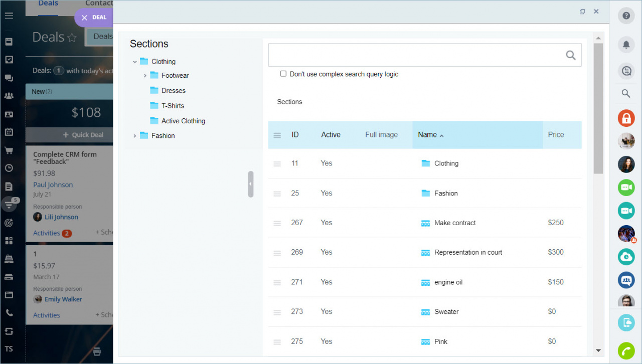The width and height of the screenshot is (642, 364).
Task: Favorite the Deals page with the star
Action: [x=72, y=37]
